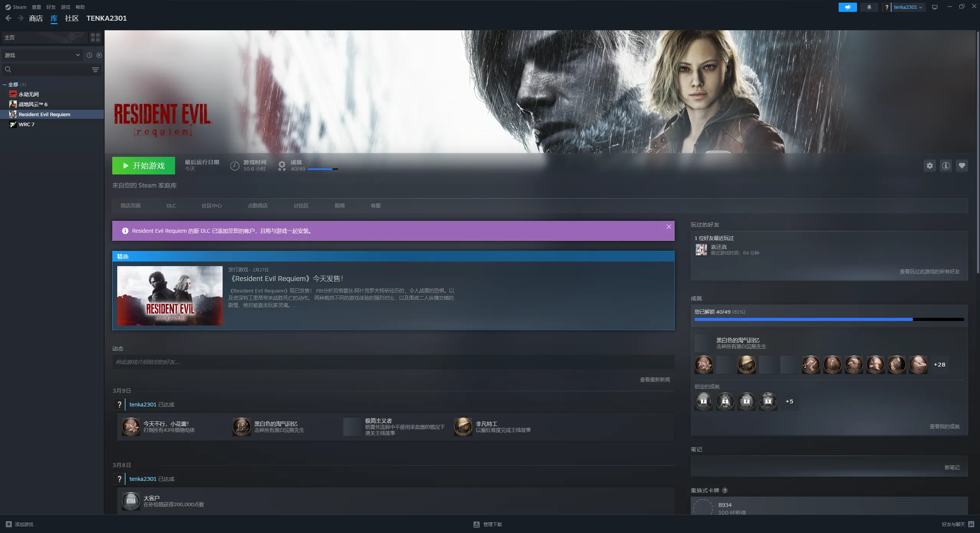The width and height of the screenshot is (980, 533).
Task: Open the game info icon
Action: click(x=946, y=166)
